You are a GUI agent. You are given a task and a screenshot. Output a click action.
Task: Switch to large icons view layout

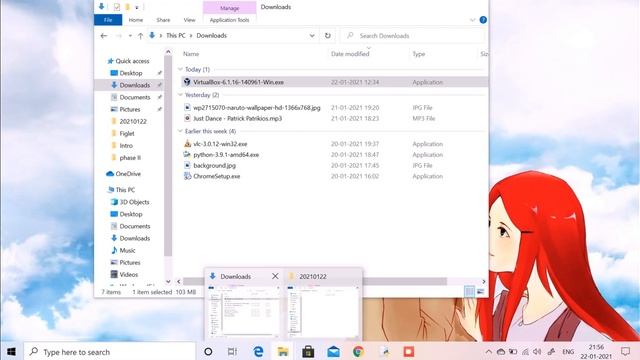(x=480, y=291)
